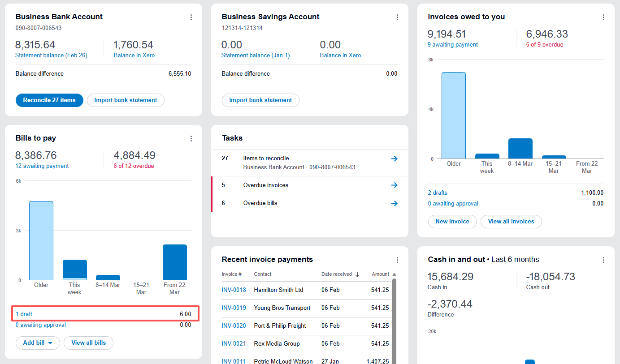Viewport: 620px width, 364px height.
Task: Open View all invoices
Action: coord(511,221)
